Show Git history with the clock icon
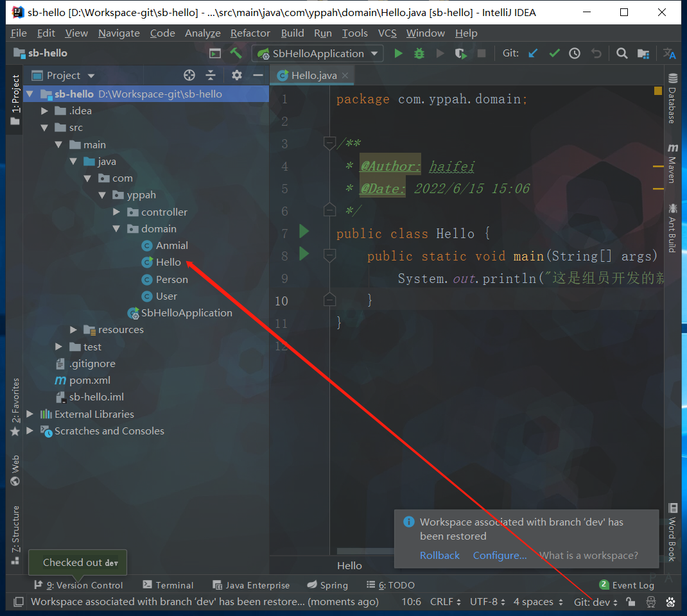687x616 pixels. (575, 53)
